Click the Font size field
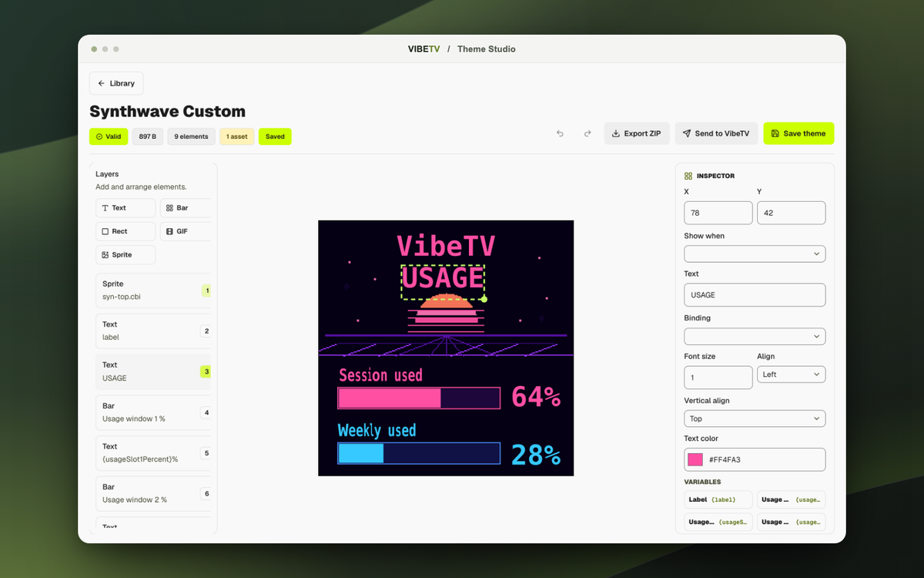Image resolution: width=924 pixels, height=578 pixels. coord(718,378)
